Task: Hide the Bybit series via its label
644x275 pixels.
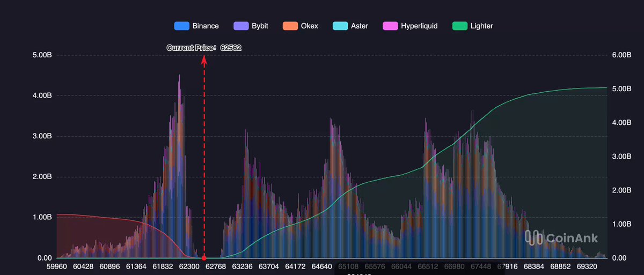Action: [260, 26]
